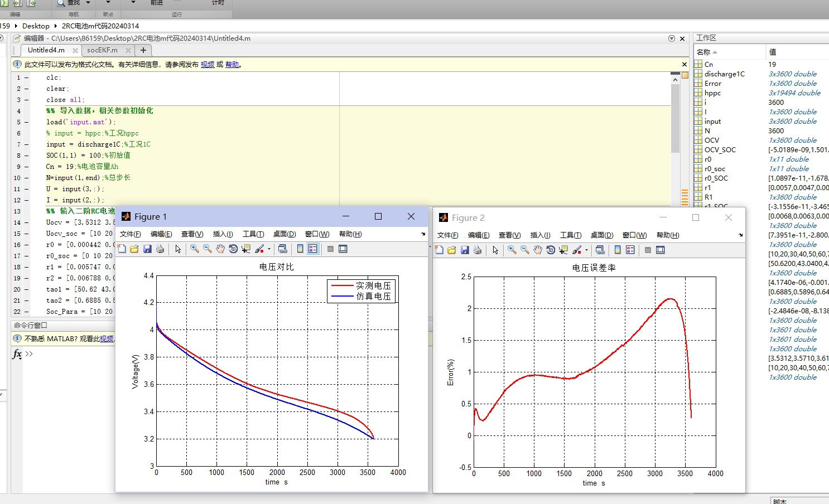Click blue 仿真电压 legend entry in Figure 1
Screen dimensions: 829x504
tap(361, 296)
